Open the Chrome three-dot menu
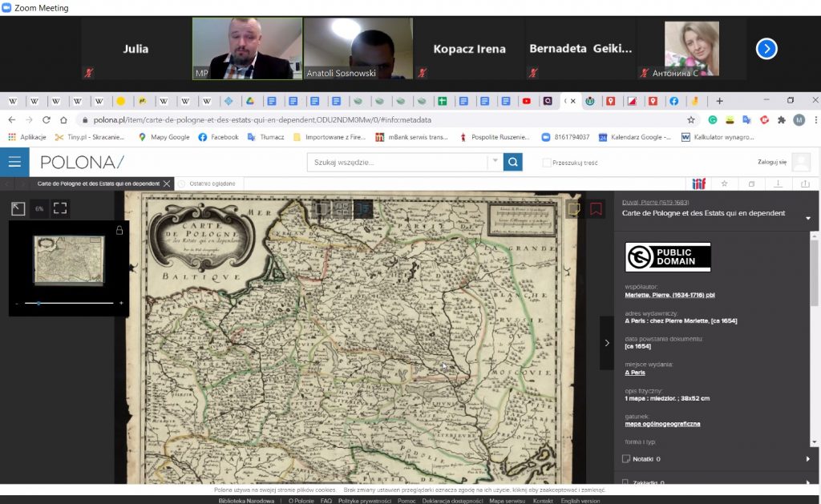Image resolution: width=821 pixels, height=504 pixels. tap(815, 120)
